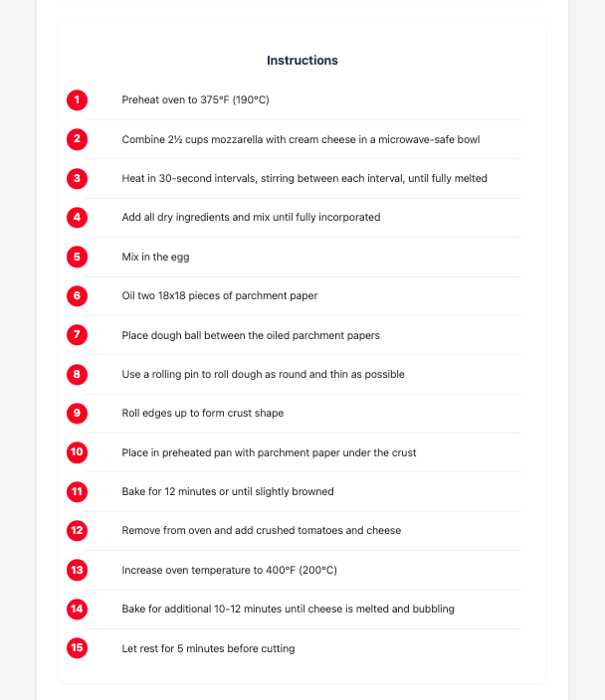Viewport: 605px width, 700px height.
Task: Select the number 12 step badge
Action: [x=77, y=530]
